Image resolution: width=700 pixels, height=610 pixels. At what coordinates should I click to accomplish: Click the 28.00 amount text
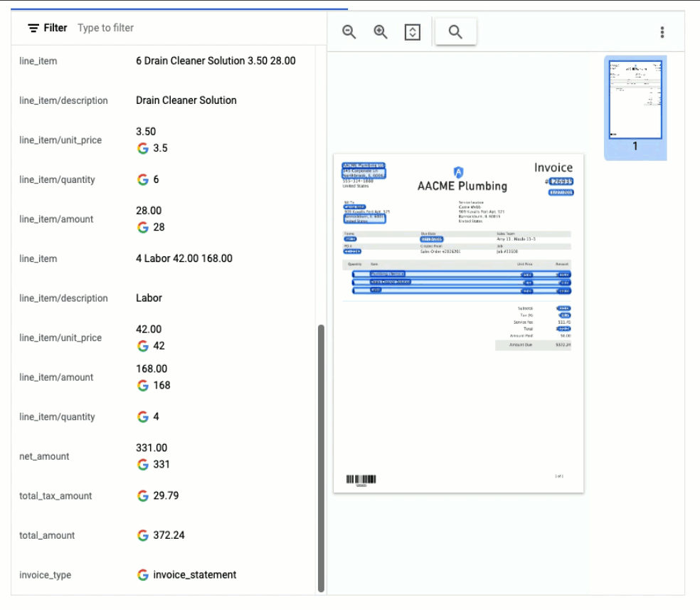pyautogui.click(x=149, y=211)
